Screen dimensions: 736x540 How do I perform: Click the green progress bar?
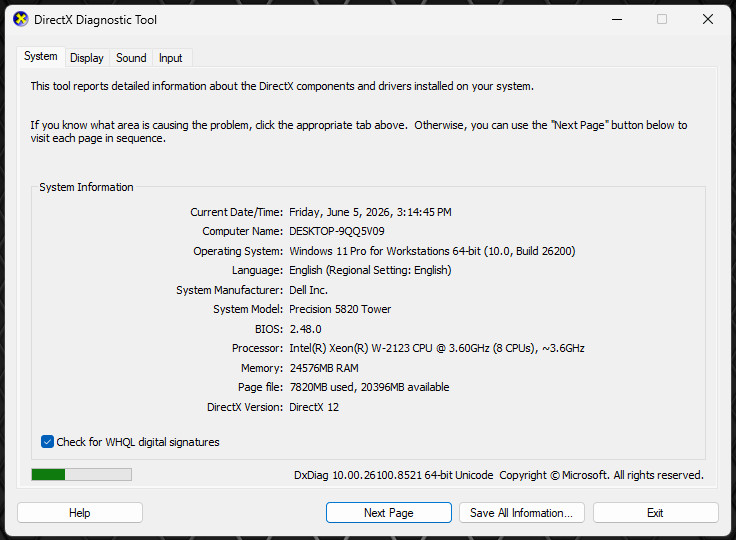pos(81,475)
